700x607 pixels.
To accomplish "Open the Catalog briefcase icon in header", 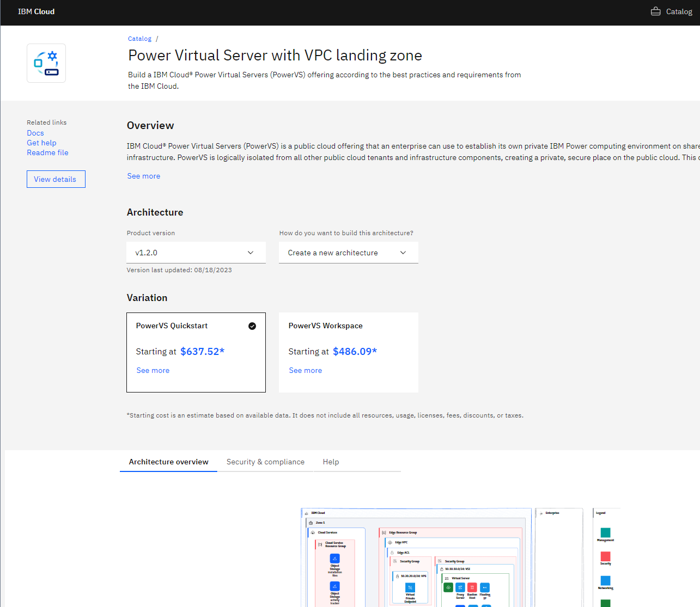I will [x=655, y=11].
